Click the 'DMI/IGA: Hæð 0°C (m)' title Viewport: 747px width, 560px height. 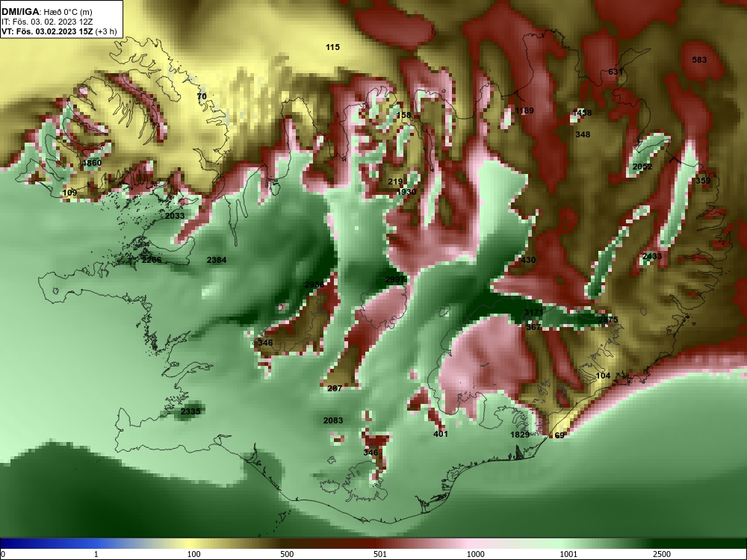(x=46, y=12)
